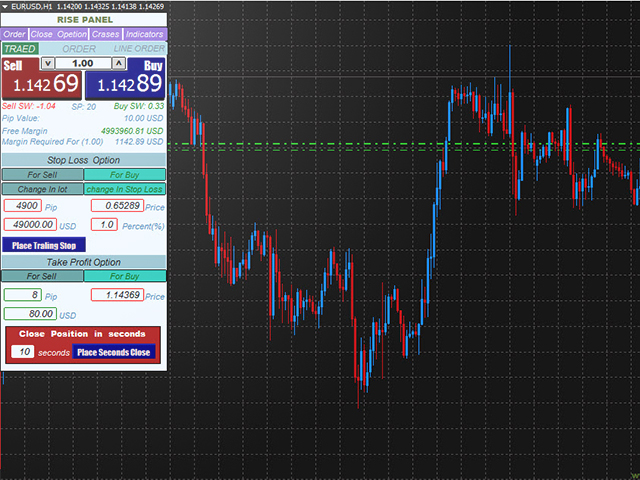Open the Option tab

pos(72,34)
